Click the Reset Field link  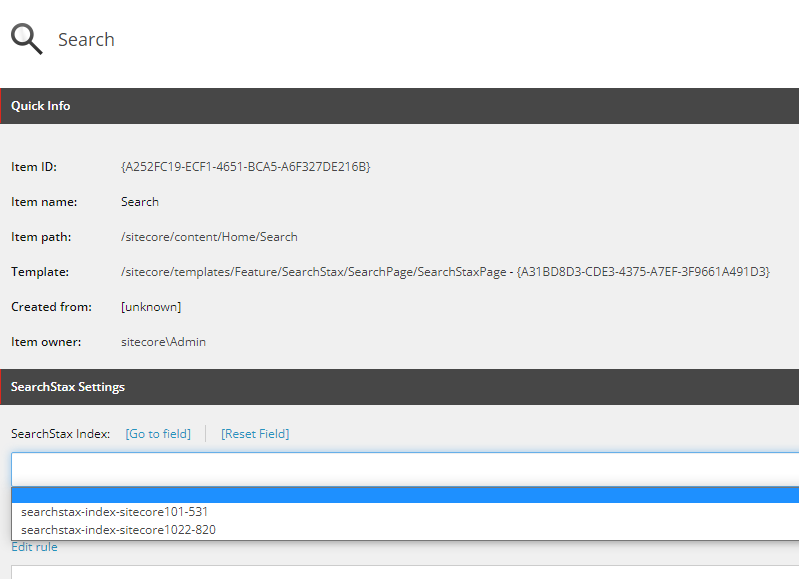(x=255, y=434)
